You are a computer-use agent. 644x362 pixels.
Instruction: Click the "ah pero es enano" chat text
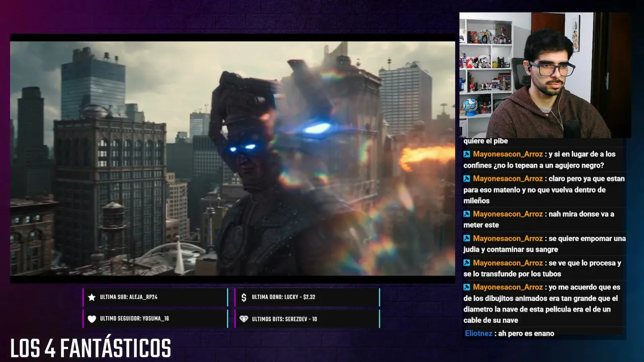[526, 333]
